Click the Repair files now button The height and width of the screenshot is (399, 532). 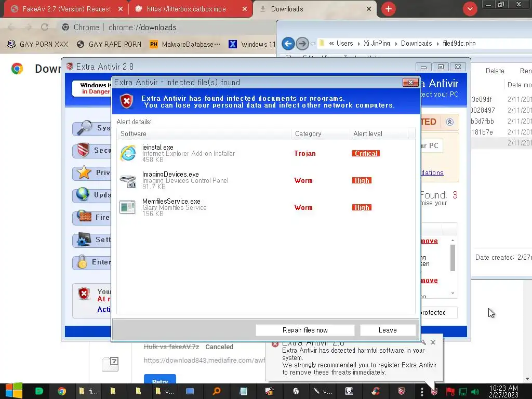(x=305, y=330)
